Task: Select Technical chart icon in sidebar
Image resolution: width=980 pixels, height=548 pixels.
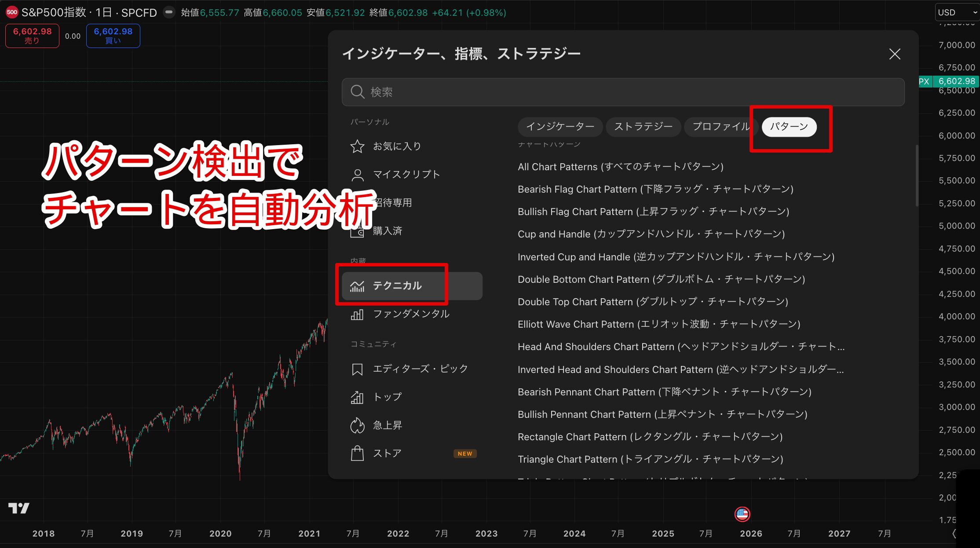Action: [357, 286]
